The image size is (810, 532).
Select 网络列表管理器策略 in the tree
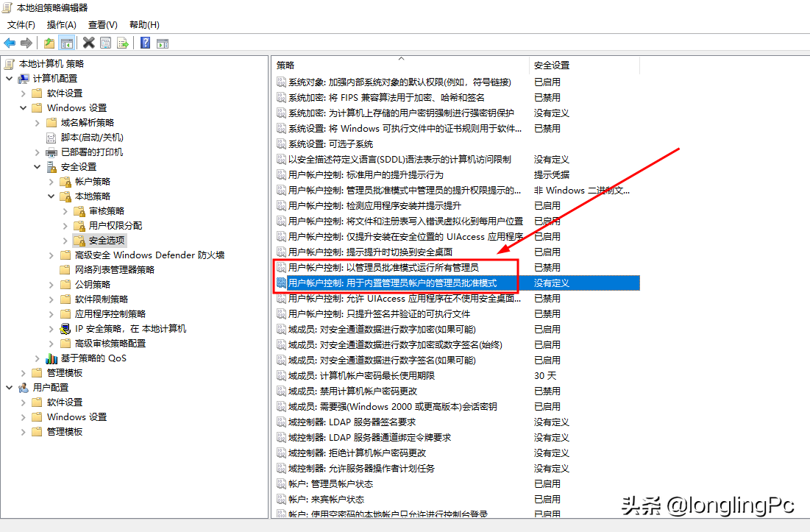[115, 269]
